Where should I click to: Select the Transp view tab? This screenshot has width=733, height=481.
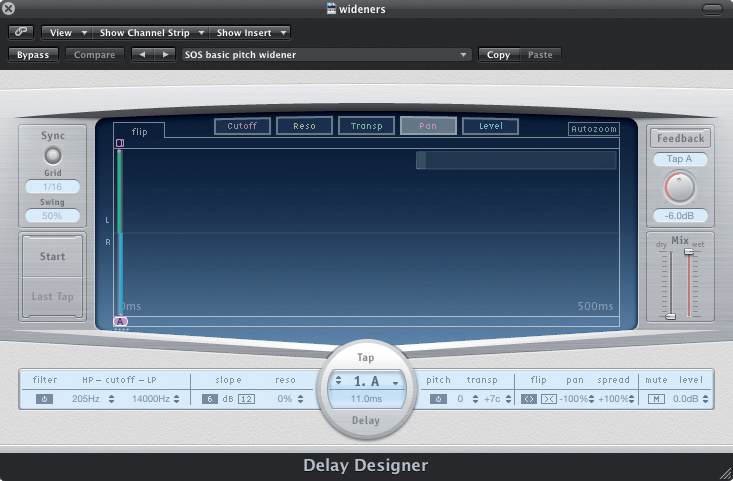click(x=366, y=126)
